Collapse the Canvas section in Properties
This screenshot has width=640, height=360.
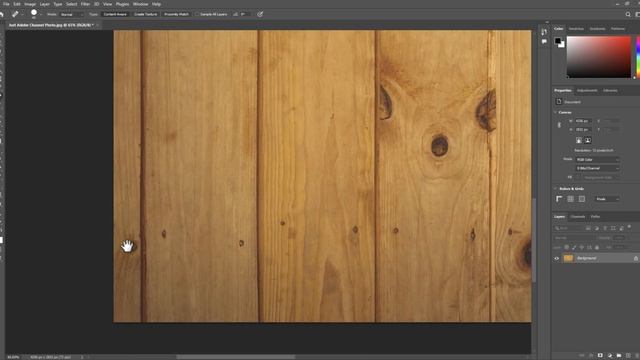[556, 112]
